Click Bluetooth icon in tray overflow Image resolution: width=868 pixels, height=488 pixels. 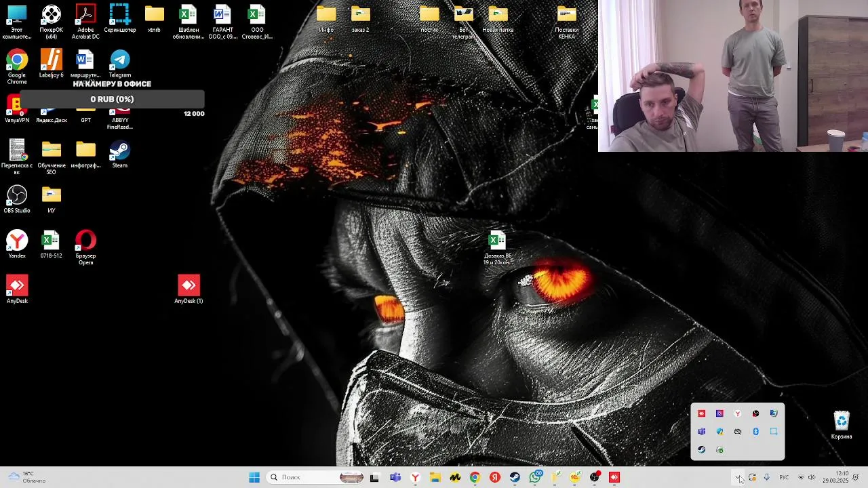coord(755,432)
